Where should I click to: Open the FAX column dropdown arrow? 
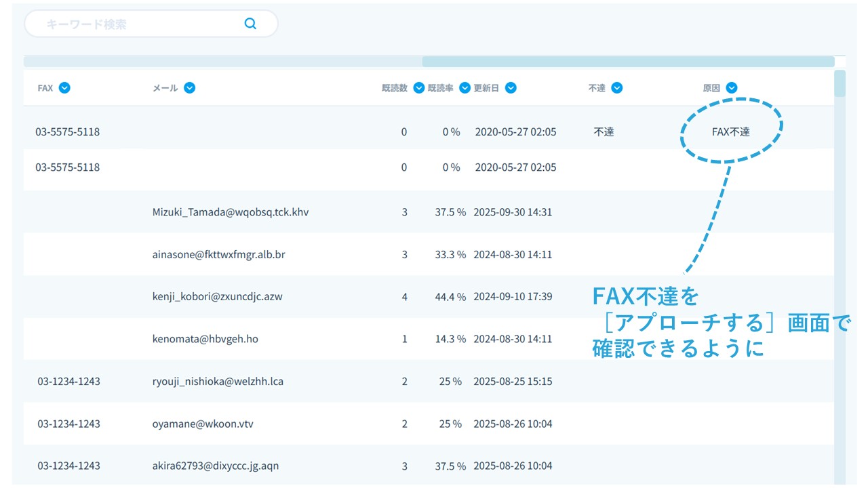pyautogui.click(x=64, y=87)
